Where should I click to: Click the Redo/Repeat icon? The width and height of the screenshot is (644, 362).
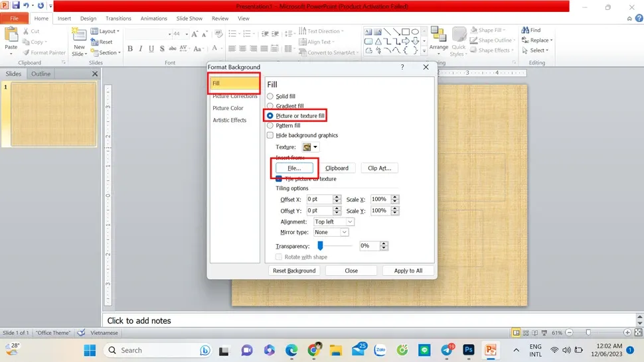tap(40, 6)
